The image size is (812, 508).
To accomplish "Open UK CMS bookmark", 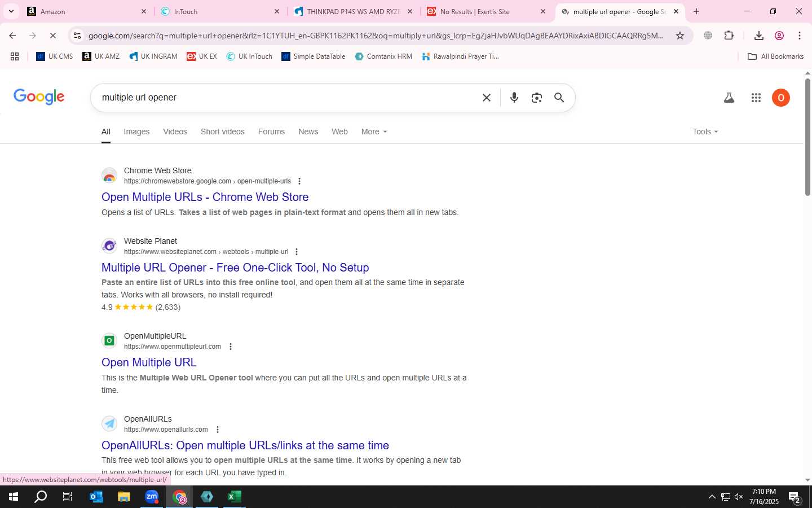I will (55, 56).
